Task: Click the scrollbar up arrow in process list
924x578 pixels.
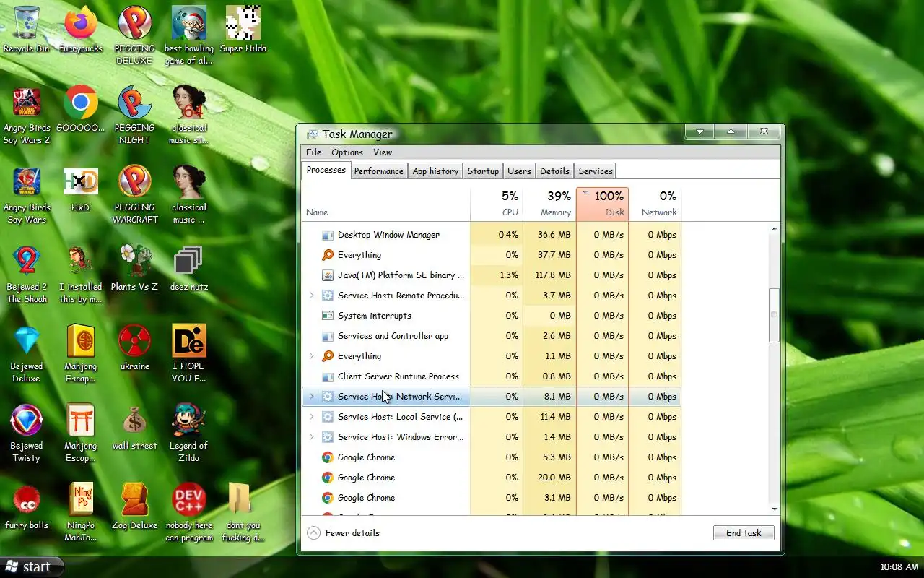Action: pyautogui.click(x=775, y=229)
